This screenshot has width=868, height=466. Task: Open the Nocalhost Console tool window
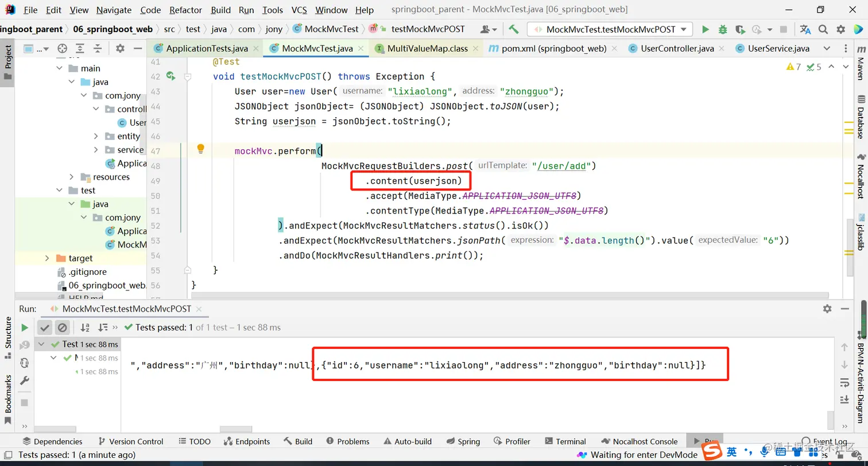coord(639,441)
